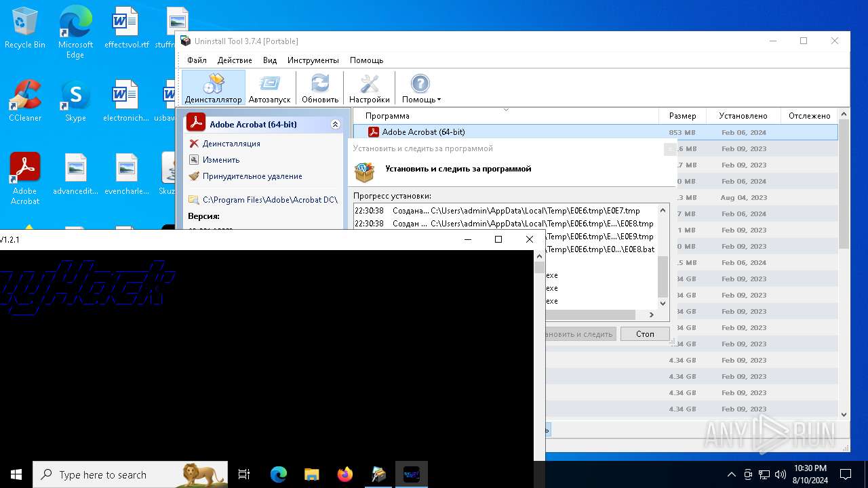The height and width of the screenshot is (488, 868).
Task: Launch Edge from the taskbar
Action: [x=279, y=474]
